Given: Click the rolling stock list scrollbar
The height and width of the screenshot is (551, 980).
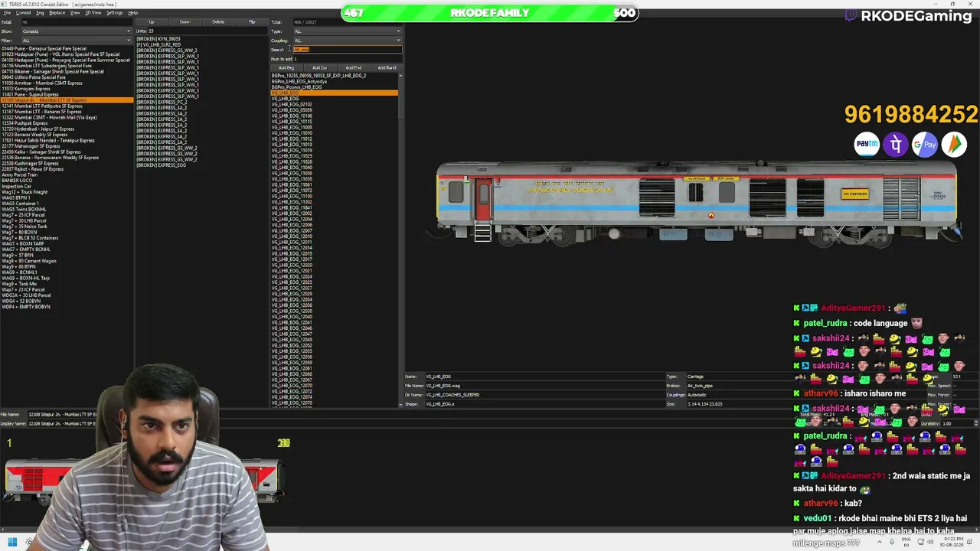Looking at the screenshot, I should pos(400,240).
